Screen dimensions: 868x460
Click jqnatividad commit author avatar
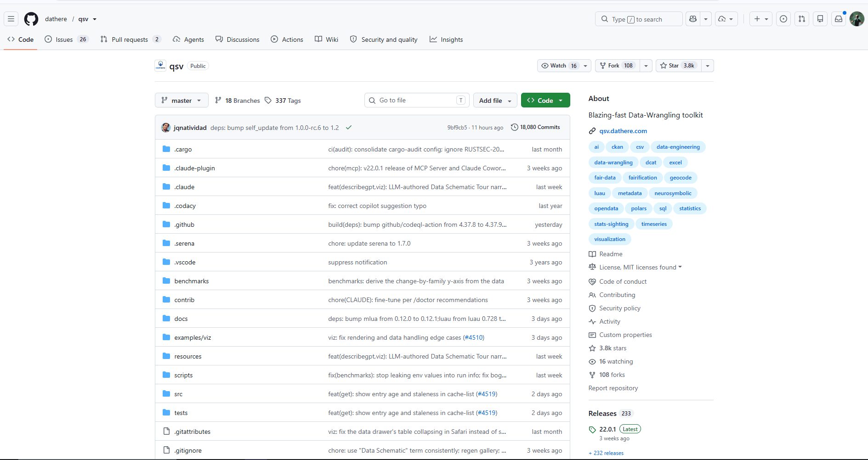[x=166, y=127]
